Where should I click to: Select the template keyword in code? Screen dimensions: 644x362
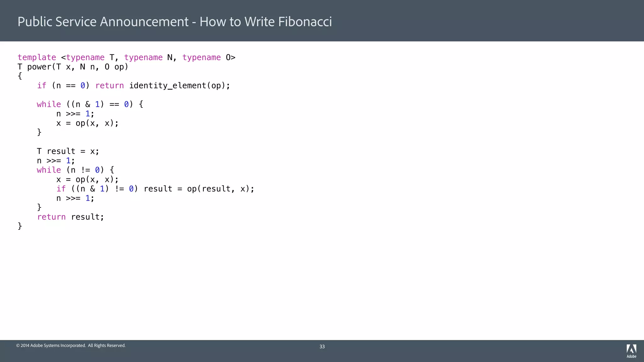coord(37,58)
